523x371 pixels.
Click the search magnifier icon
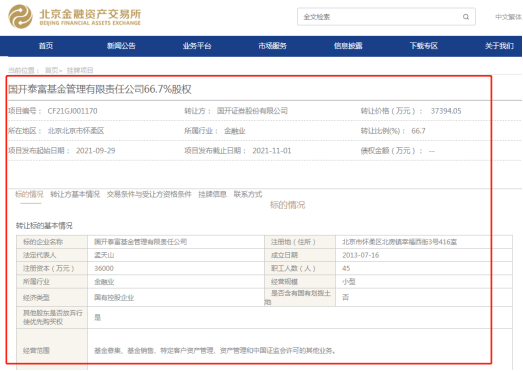point(466,17)
